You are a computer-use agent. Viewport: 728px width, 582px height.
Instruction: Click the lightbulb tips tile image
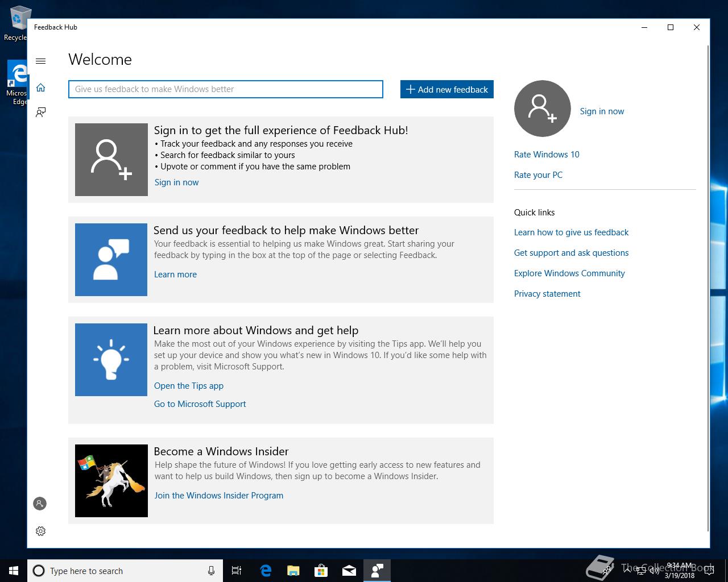[x=111, y=360]
